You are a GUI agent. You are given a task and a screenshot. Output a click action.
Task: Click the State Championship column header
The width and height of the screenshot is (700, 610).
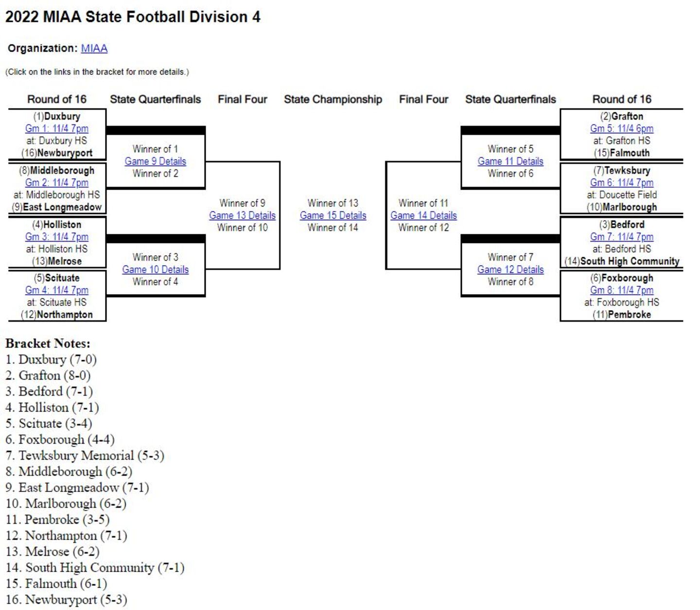click(x=333, y=99)
